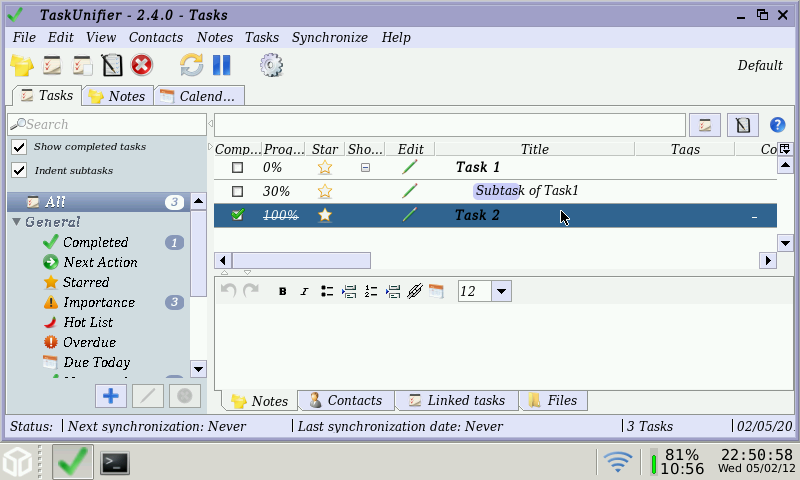The height and width of the screenshot is (480, 800).
Task: Select the Completed searcher
Action: click(95, 242)
